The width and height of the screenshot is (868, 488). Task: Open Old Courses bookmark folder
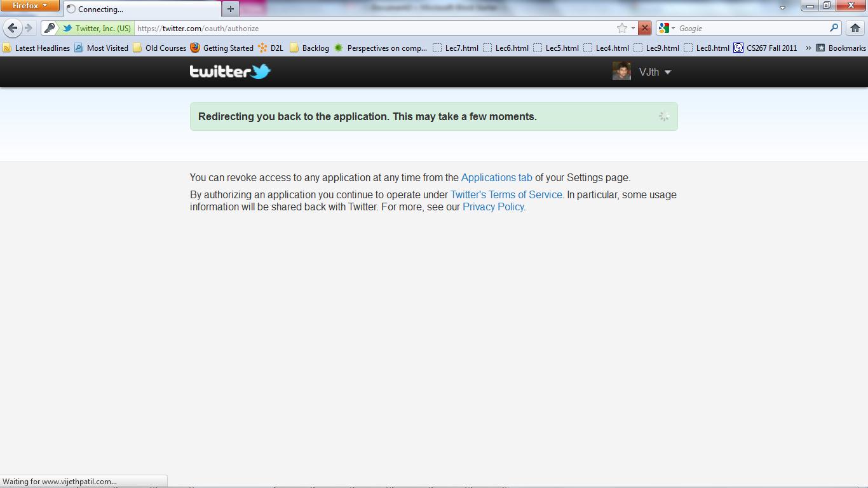[159, 48]
